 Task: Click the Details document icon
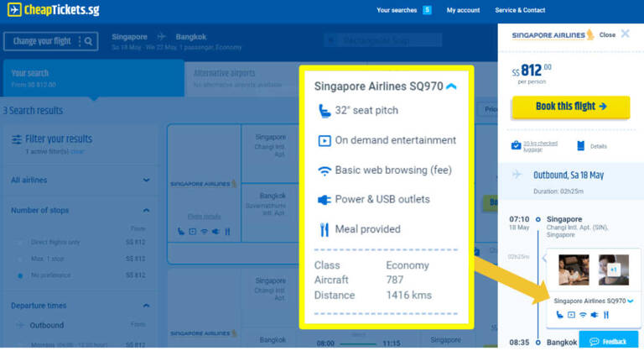click(581, 145)
